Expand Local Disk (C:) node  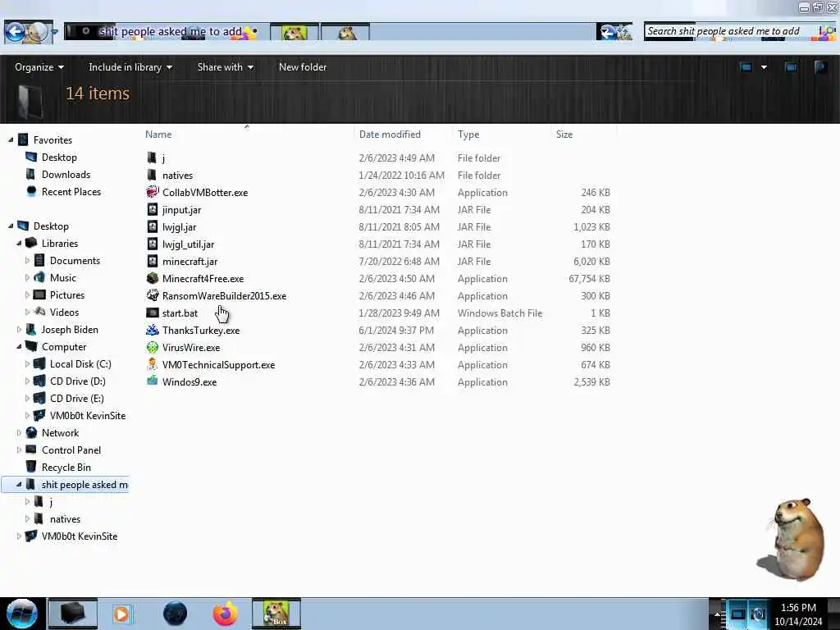pos(27,363)
